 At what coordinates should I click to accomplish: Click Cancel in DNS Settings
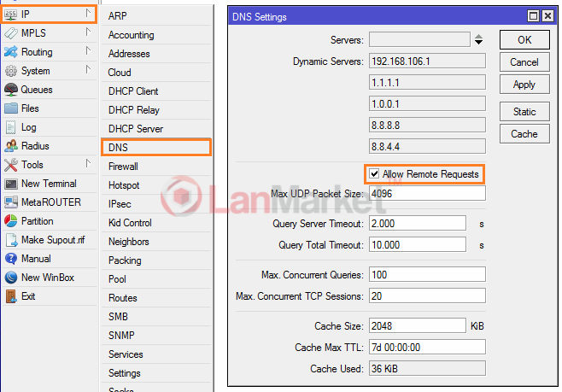pyautogui.click(x=524, y=62)
